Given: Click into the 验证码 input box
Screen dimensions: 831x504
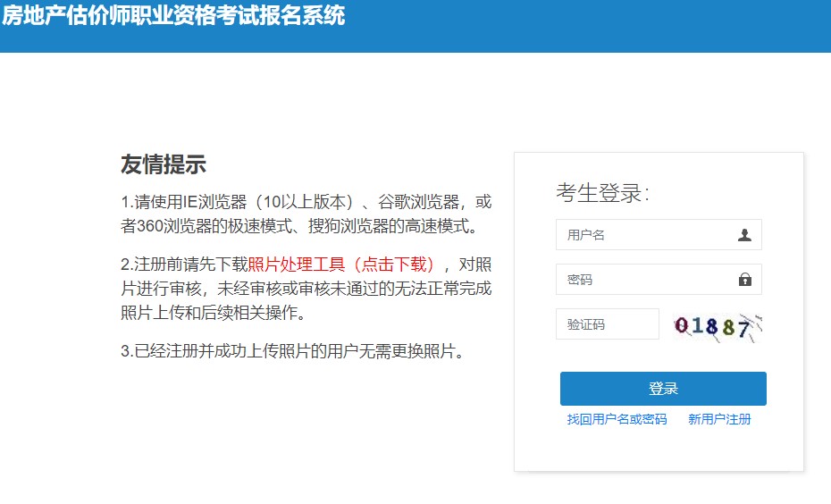Looking at the screenshot, I should 607,324.
